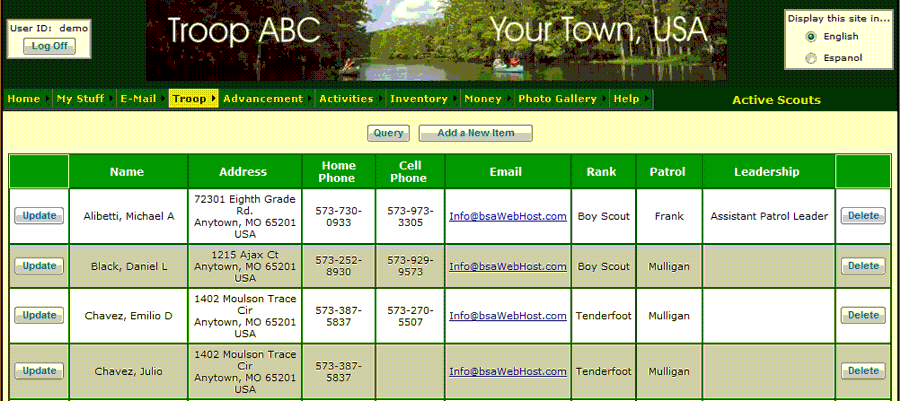
Task: Click the 1215 Ajax Ct address cell
Action: tap(245, 266)
